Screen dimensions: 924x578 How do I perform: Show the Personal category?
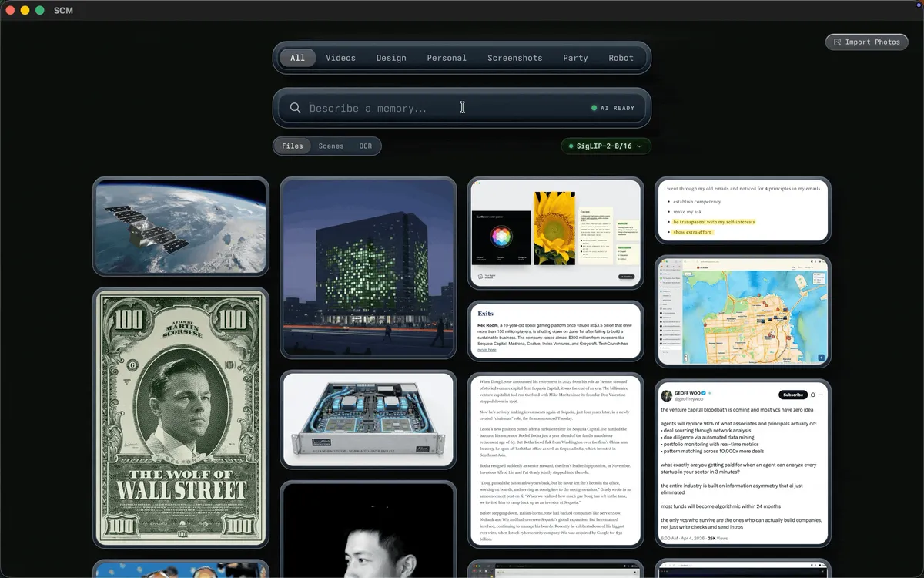[x=447, y=58]
